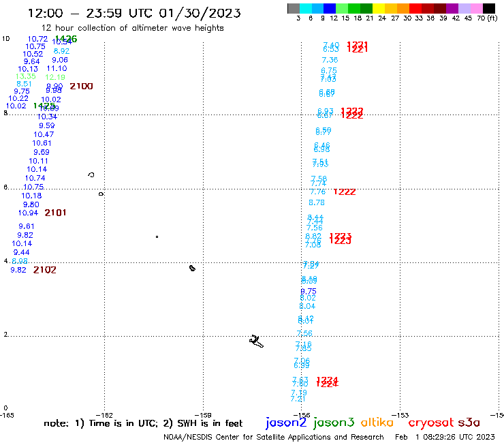This screenshot has width=504, height=443.
Task: Click the wave height reading 9.06
Action: tap(60, 60)
